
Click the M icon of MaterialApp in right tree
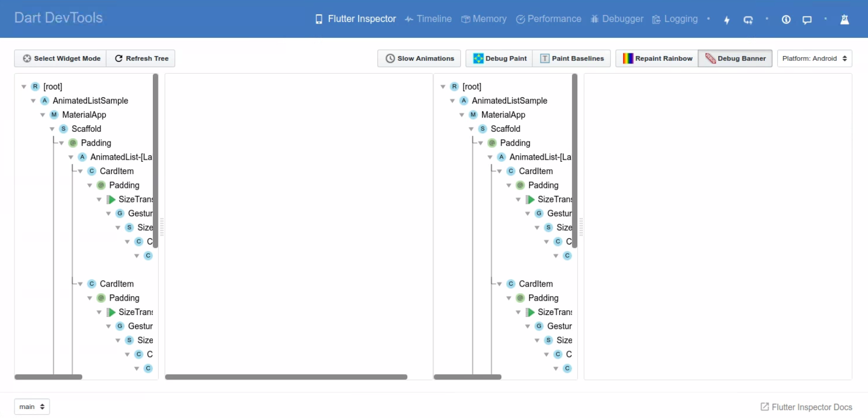tap(473, 115)
